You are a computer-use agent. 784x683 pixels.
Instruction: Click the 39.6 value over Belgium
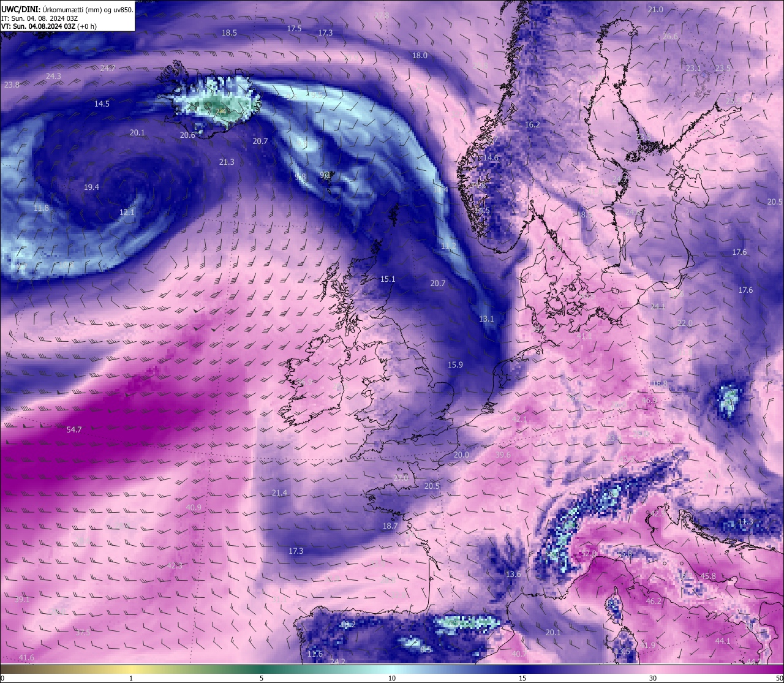pos(503,455)
